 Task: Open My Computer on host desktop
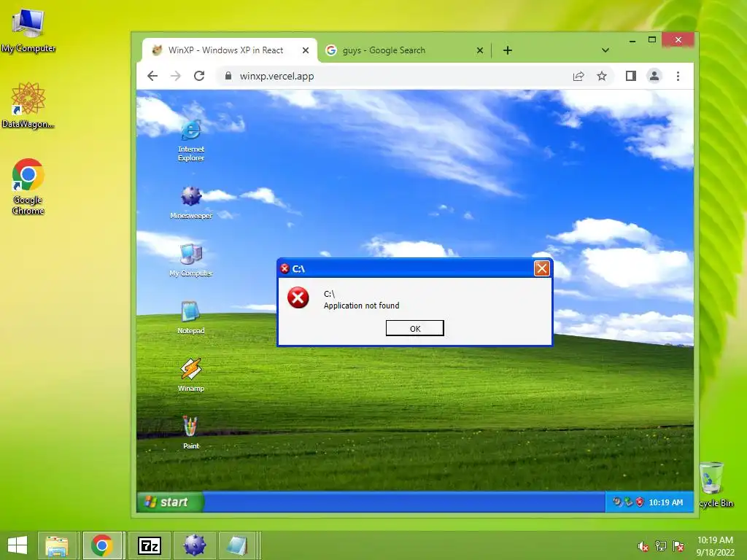click(28, 30)
